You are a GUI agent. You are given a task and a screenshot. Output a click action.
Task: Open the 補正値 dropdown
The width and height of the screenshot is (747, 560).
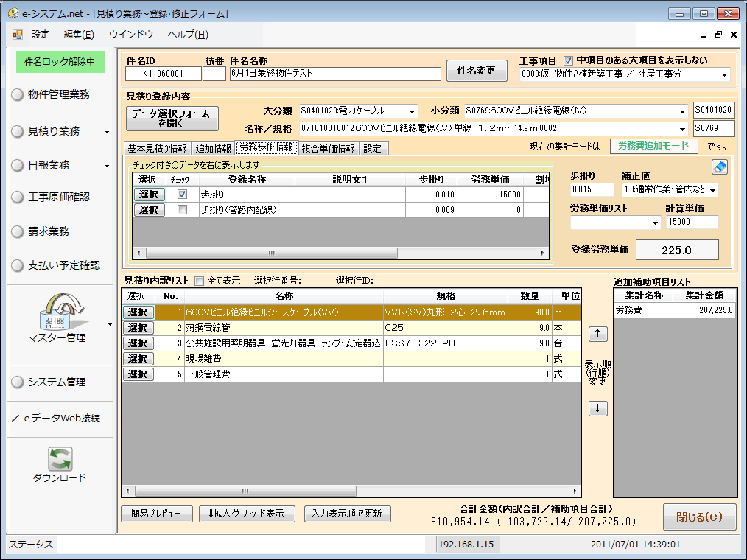point(712,189)
